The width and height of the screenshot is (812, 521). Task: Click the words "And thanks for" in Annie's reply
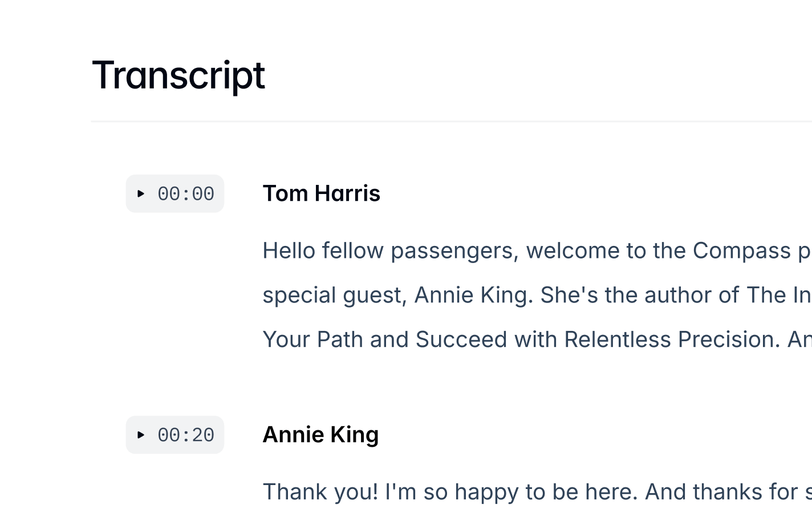[x=721, y=492]
